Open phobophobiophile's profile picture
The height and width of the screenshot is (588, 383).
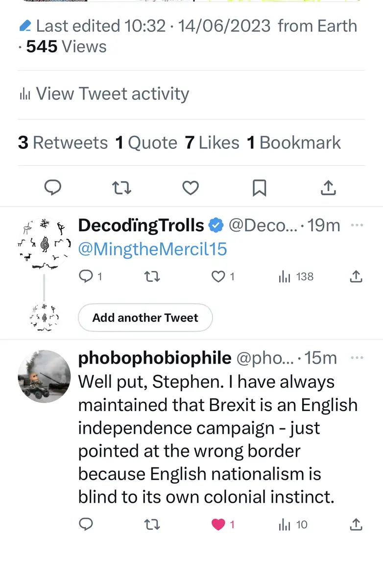click(x=44, y=376)
